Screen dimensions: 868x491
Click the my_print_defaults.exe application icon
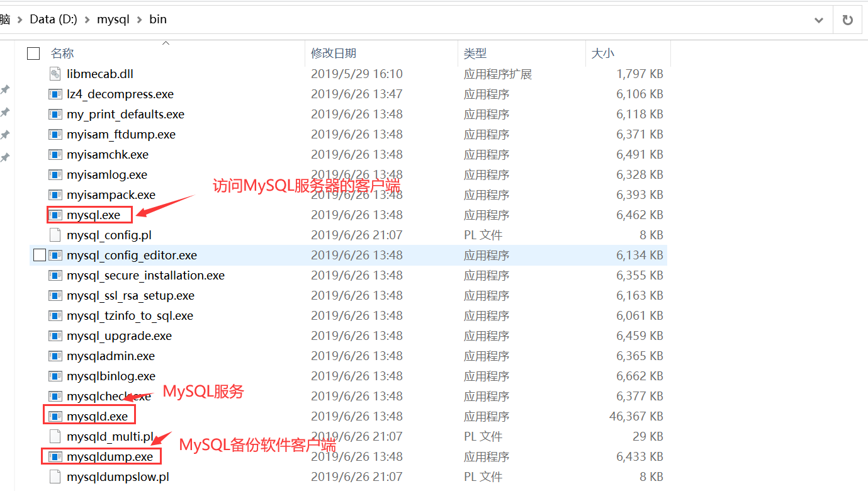click(x=55, y=114)
